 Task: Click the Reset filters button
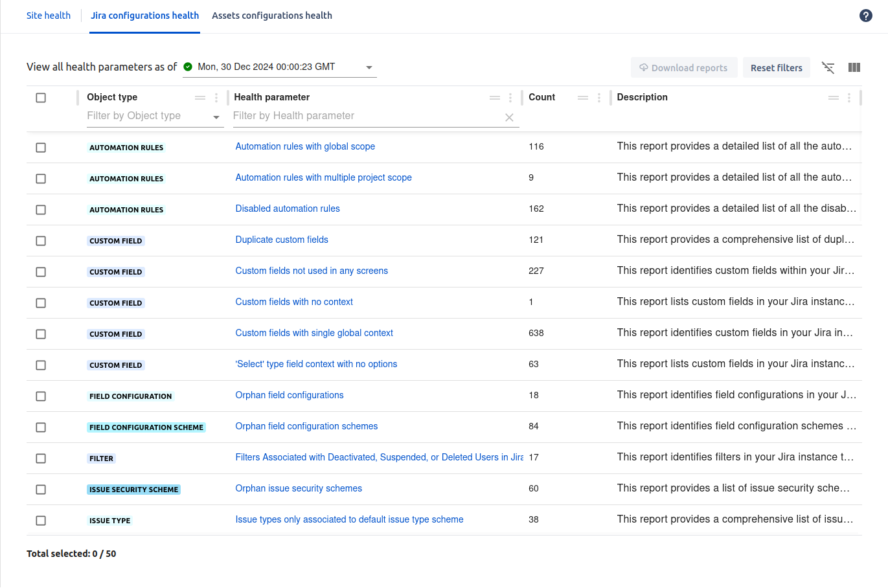pos(777,67)
